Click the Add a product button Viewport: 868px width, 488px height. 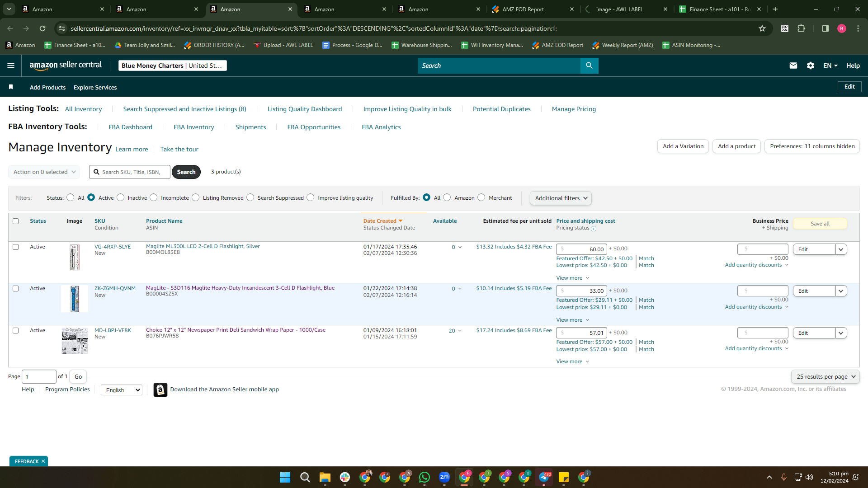pyautogui.click(x=736, y=146)
